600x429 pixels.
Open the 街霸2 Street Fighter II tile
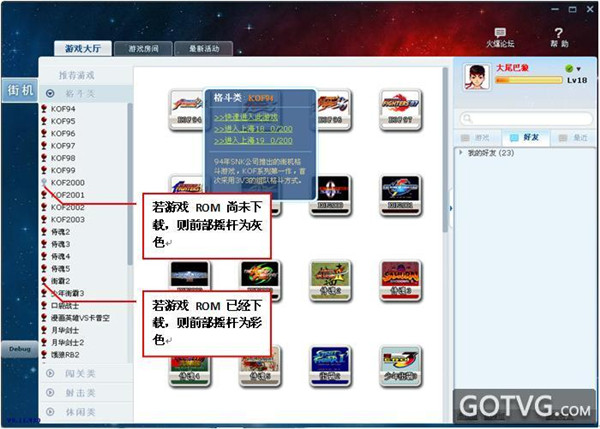[331, 366]
